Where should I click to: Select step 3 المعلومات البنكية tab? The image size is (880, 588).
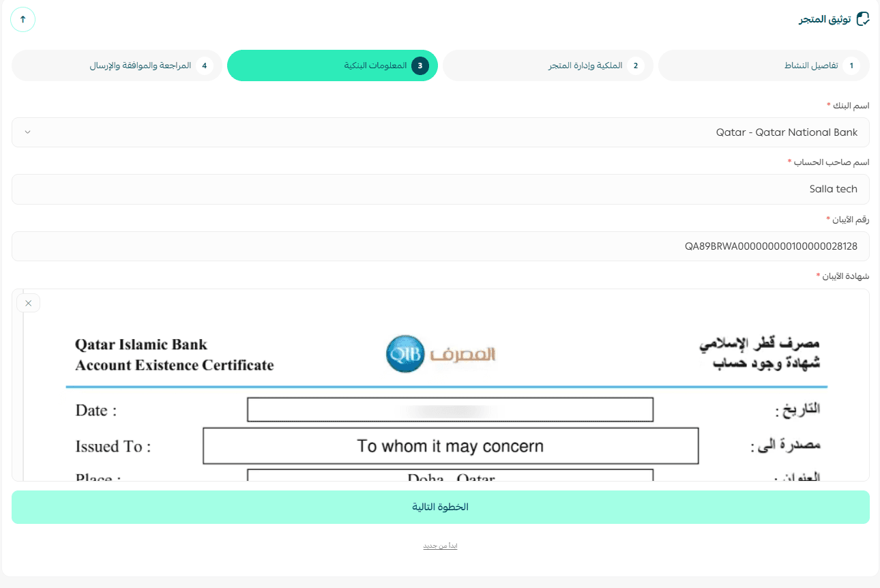[x=332, y=65]
